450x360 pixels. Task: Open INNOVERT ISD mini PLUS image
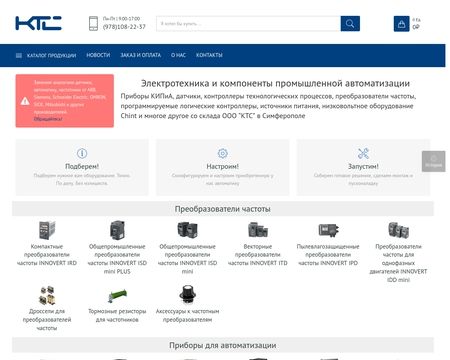[117, 230]
